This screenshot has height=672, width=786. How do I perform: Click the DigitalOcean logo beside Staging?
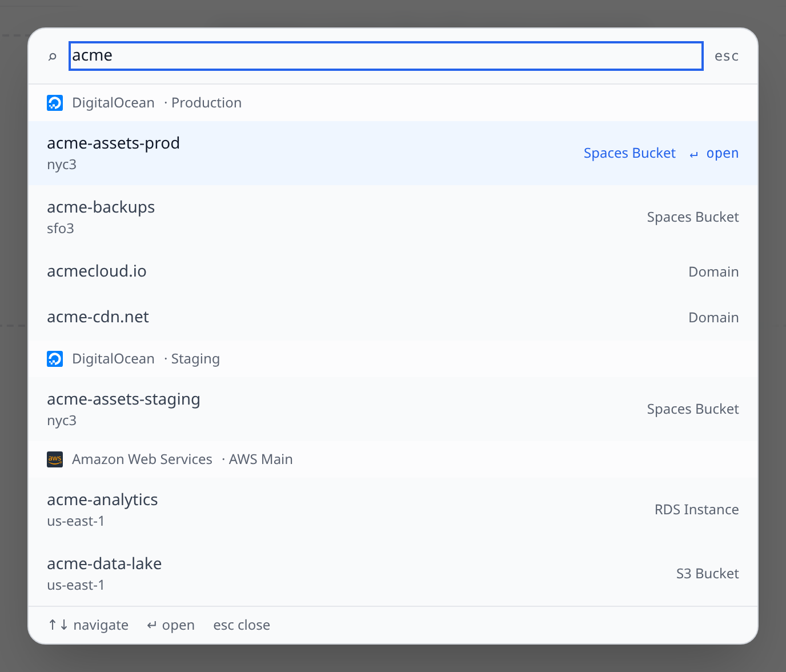click(55, 359)
